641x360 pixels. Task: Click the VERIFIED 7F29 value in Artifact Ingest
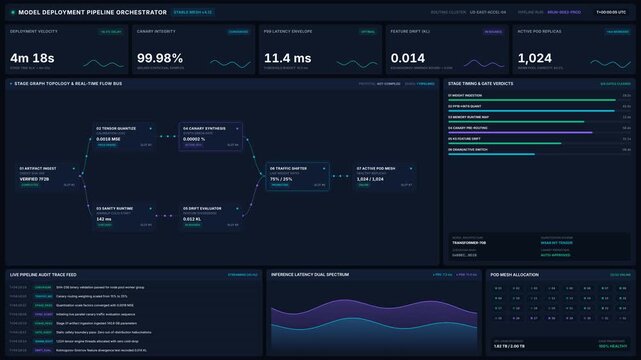click(34, 179)
